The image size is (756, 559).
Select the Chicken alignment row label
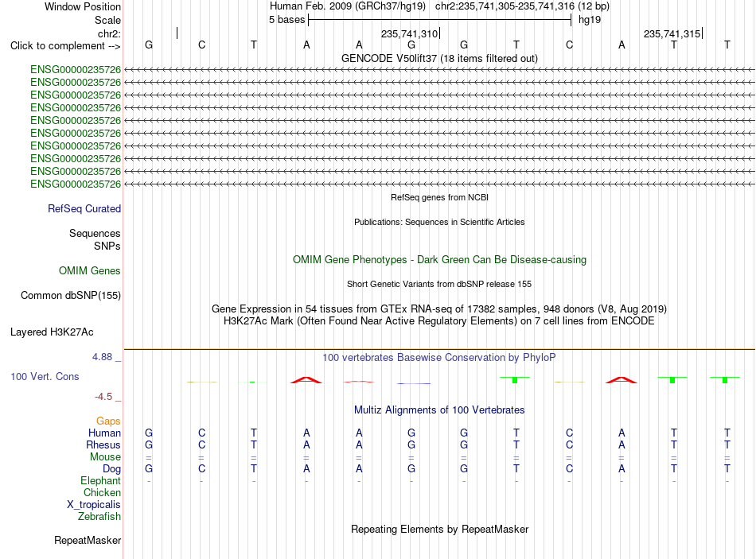[102, 492]
